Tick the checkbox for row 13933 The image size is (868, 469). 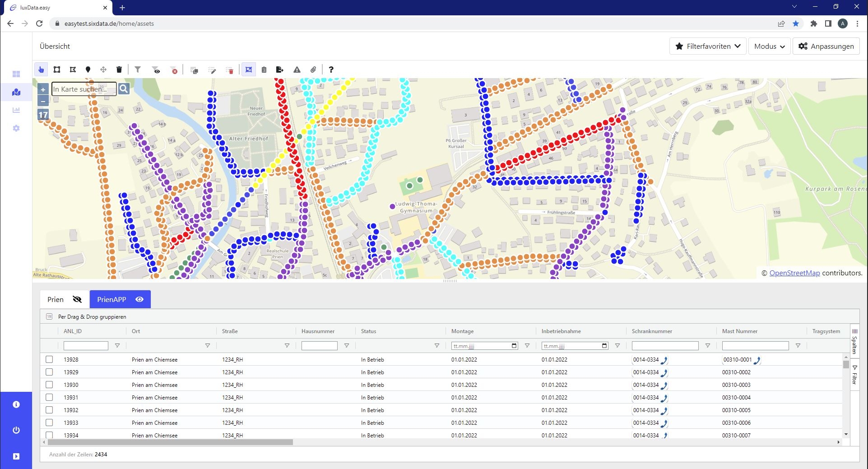click(x=49, y=423)
